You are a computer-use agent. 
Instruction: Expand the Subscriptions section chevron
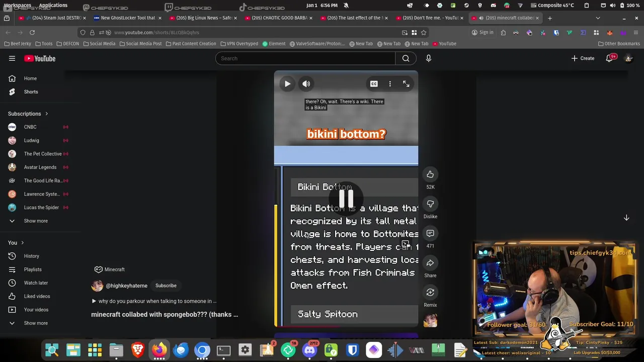pyautogui.click(x=46, y=114)
